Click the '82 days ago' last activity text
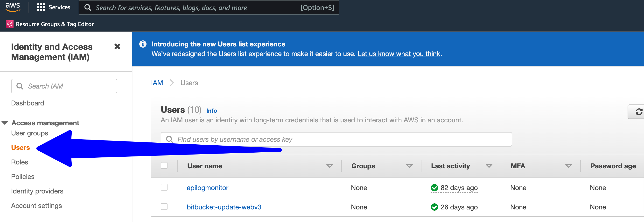644x222 pixels. pos(459,188)
